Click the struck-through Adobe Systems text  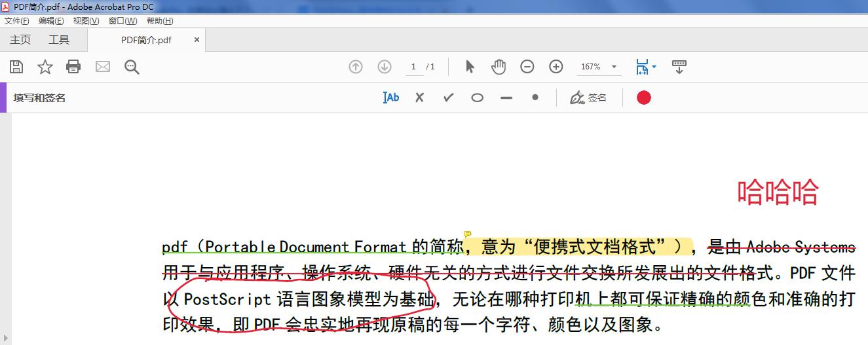pyautogui.click(x=801, y=246)
